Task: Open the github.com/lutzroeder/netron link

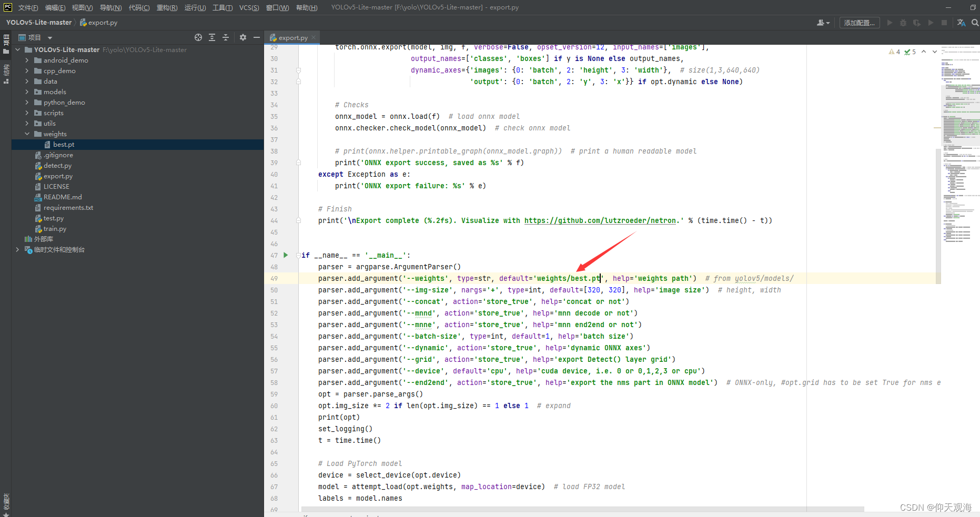Action: coord(600,221)
